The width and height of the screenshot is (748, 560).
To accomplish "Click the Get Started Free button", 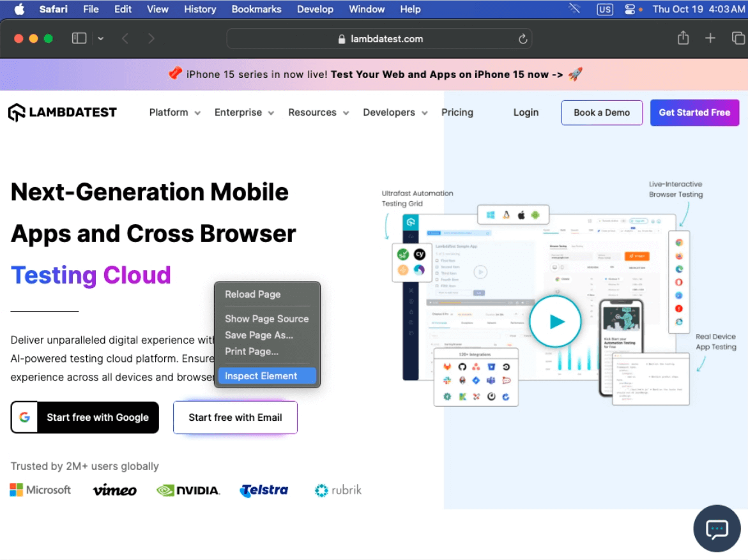I will [x=694, y=112].
